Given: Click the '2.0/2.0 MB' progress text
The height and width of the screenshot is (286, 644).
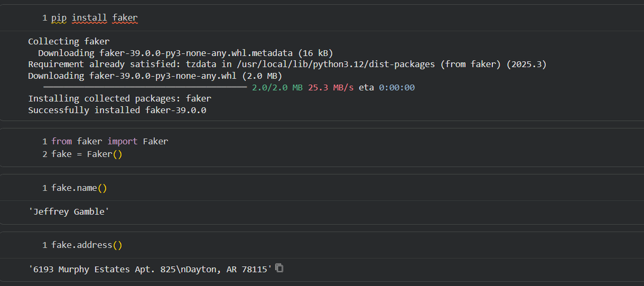Looking at the screenshot, I should [x=277, y=87].
